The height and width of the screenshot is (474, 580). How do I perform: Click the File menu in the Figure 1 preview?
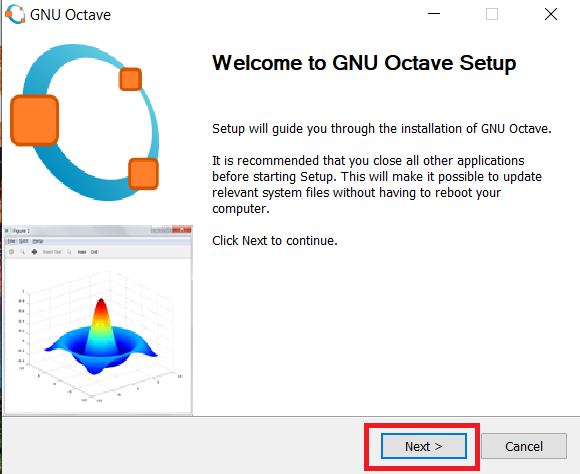12,241
